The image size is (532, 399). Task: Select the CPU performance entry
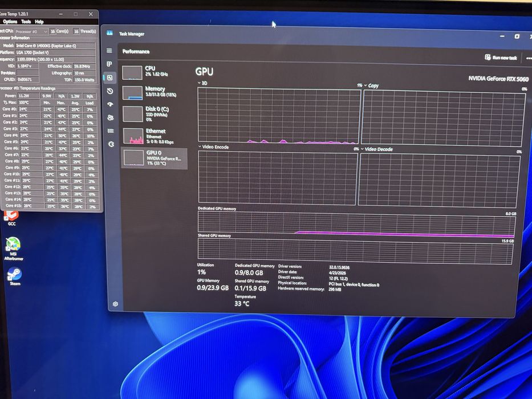pos(153,72)
